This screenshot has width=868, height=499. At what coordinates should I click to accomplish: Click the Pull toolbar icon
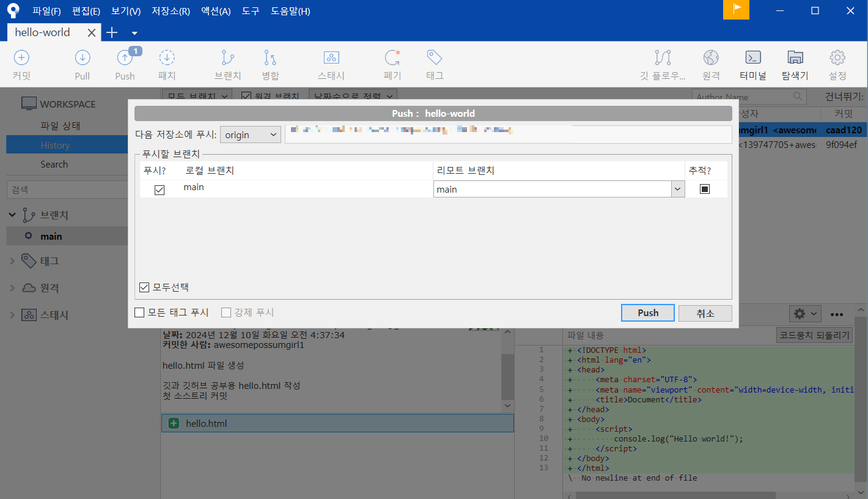[83, 58]
